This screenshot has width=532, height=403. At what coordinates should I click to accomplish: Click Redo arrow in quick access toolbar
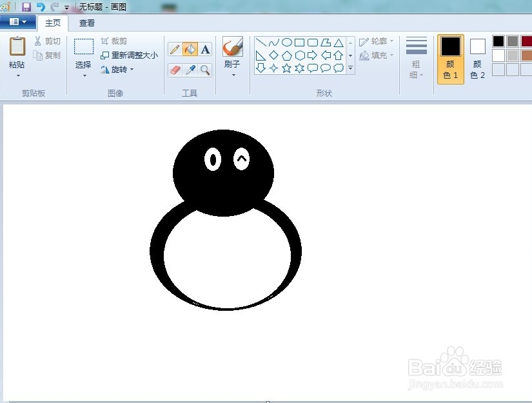54,6
